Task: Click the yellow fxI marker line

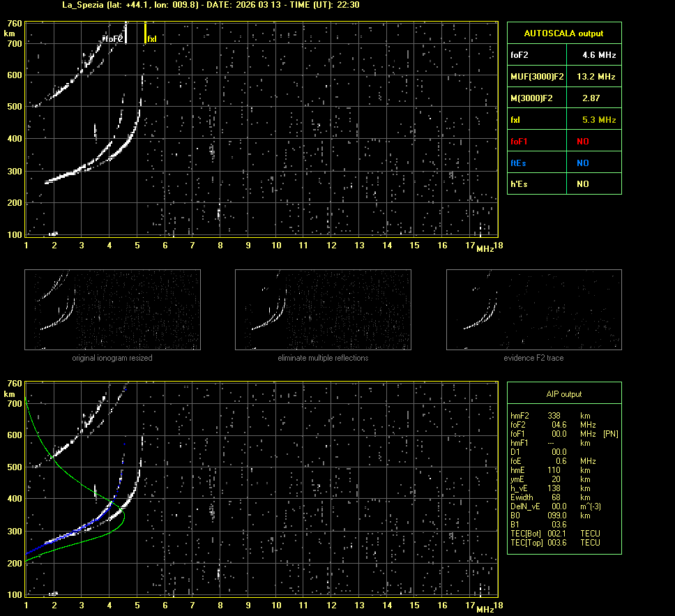Action: click(145, 32)
